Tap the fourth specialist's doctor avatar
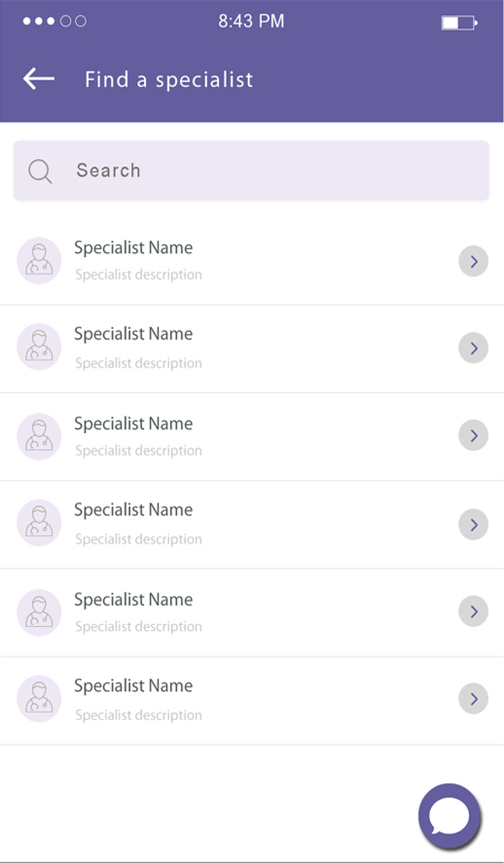This screenshot has width=504, height=863. 39,523
